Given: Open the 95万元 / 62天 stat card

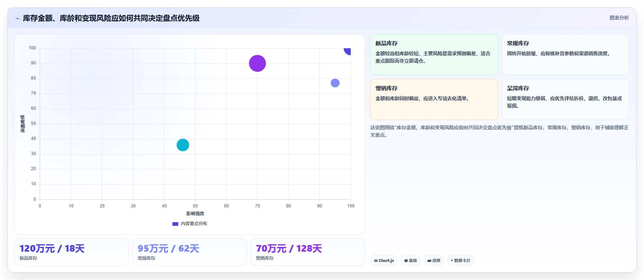Looking at the screenshot, I should click(x=190, y=252).
